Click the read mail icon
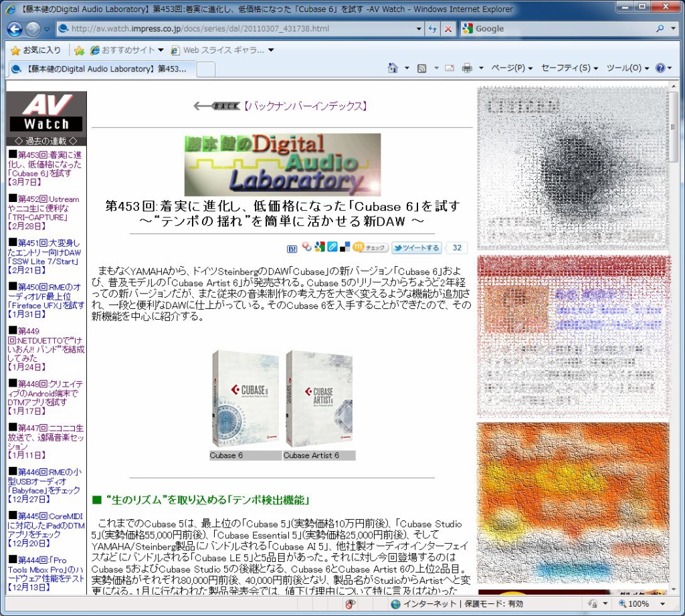Image resolution: width=685 pixels, height=616 pixels. coord(449,68)
